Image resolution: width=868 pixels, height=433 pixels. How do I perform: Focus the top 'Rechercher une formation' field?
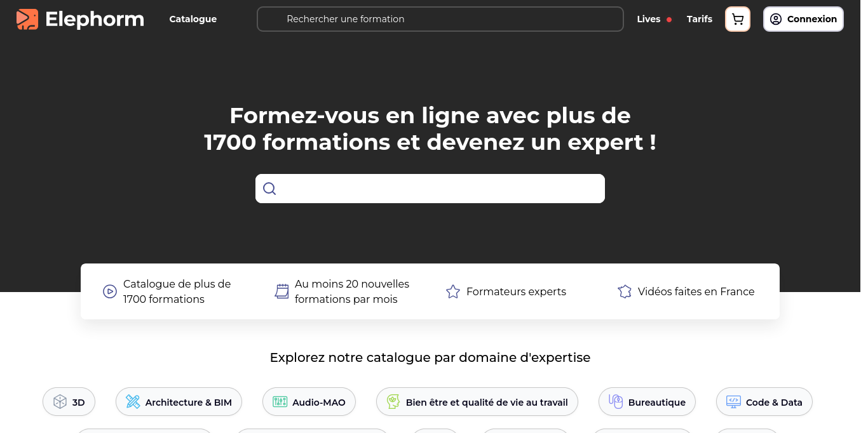(x=440, y=19)
